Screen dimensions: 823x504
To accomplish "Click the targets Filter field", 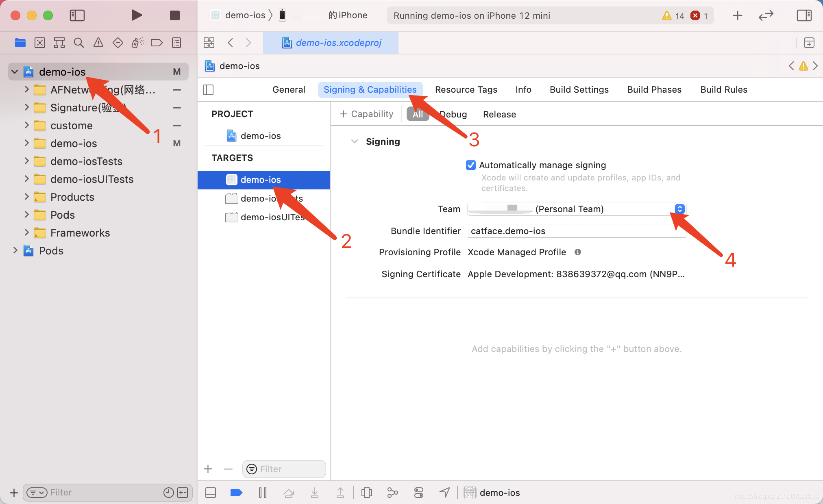I will tap(284, 469).
